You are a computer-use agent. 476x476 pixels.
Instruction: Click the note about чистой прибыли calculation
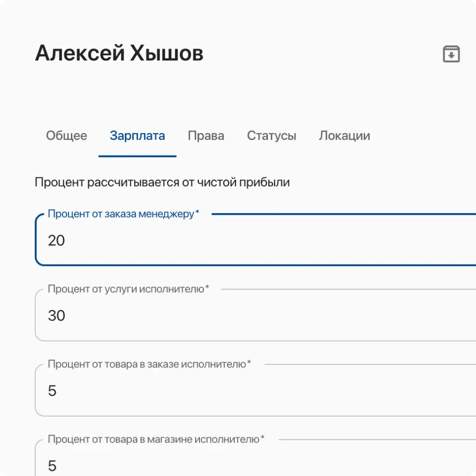[x=162, y=181]
